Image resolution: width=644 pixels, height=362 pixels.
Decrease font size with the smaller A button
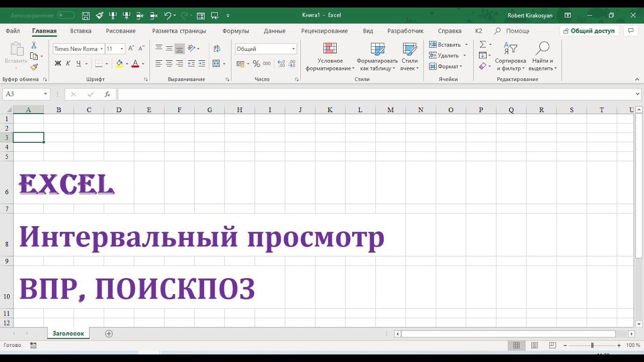coord(141,49)
